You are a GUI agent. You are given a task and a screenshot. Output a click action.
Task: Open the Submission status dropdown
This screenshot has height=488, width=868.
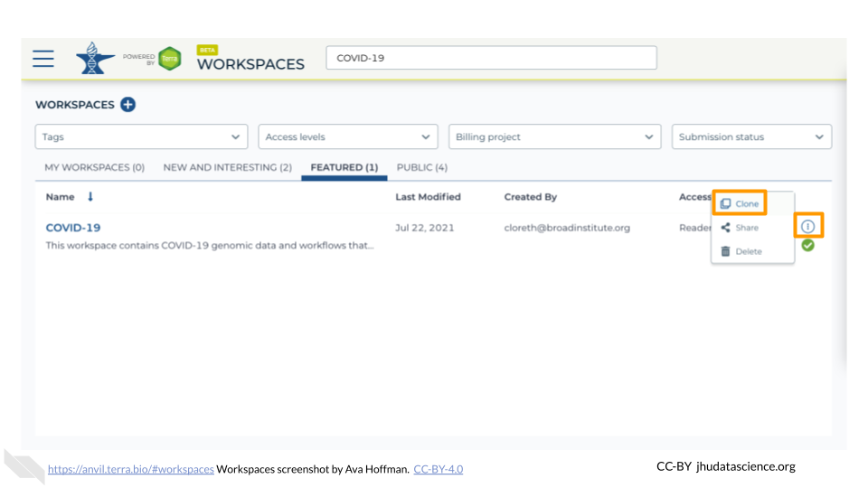(751, 136)
